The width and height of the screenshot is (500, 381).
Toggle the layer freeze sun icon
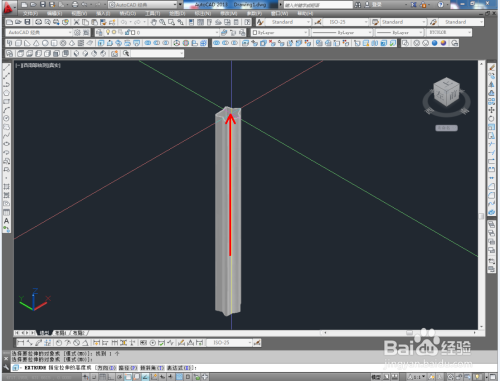coord(114,32)
